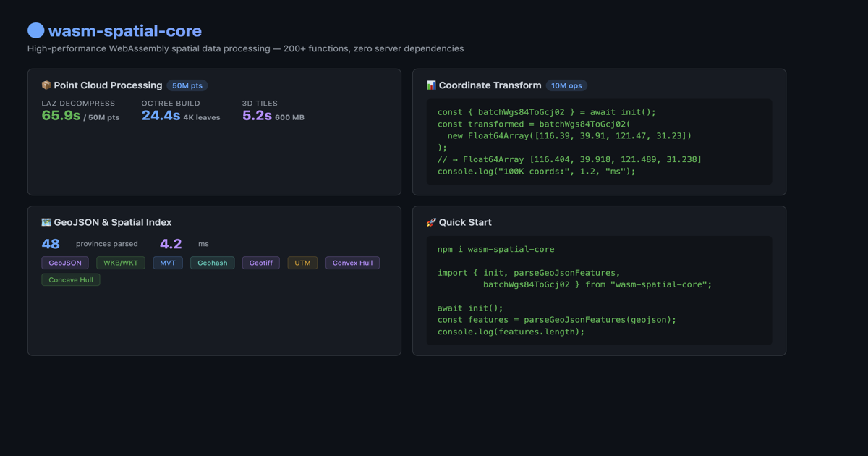This screenshot has height=456, width=868.
Task: Click the parseGeoJsonFeatures(geojson) code line
Action: coord(557,319)
